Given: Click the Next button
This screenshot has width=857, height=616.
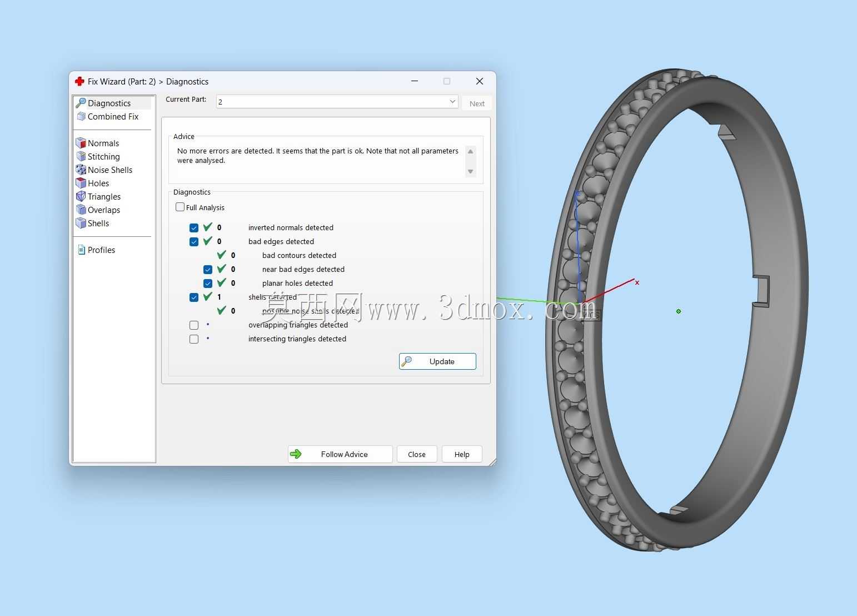Looking at the screenshot, I should tap(477, 103).
